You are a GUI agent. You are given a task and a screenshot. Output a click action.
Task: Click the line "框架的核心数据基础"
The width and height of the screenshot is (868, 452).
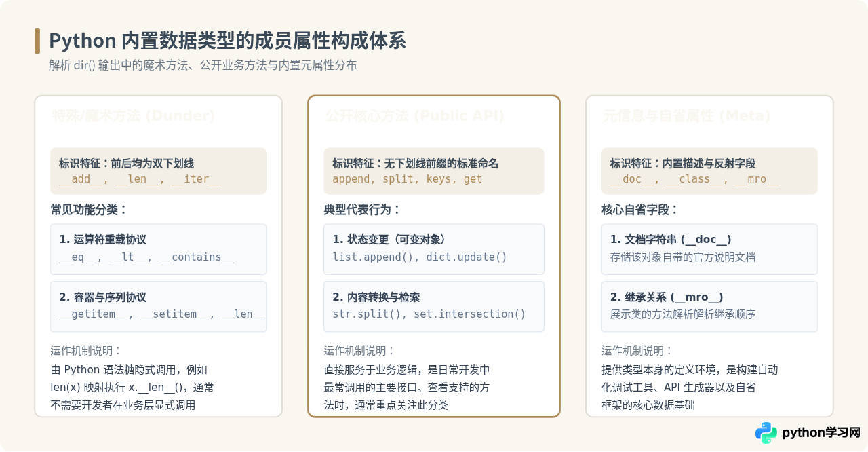pyautogui.click(x=648, y=405)
